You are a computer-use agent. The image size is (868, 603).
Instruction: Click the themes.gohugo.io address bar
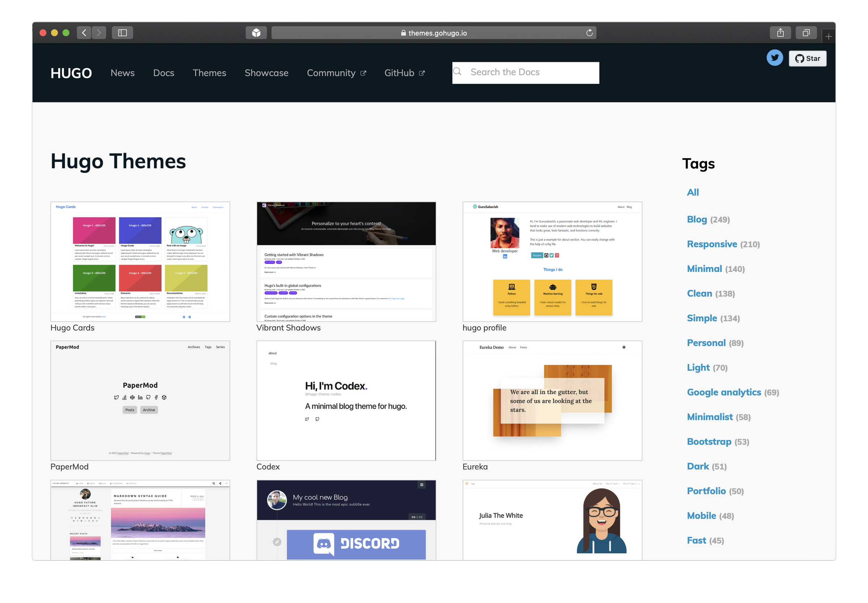click(434, 33)
